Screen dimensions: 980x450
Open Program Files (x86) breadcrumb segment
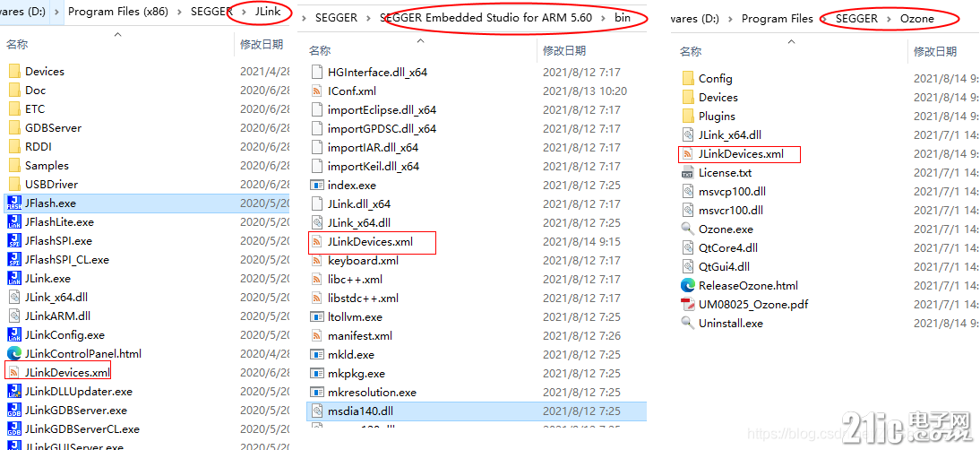(118, 12)
